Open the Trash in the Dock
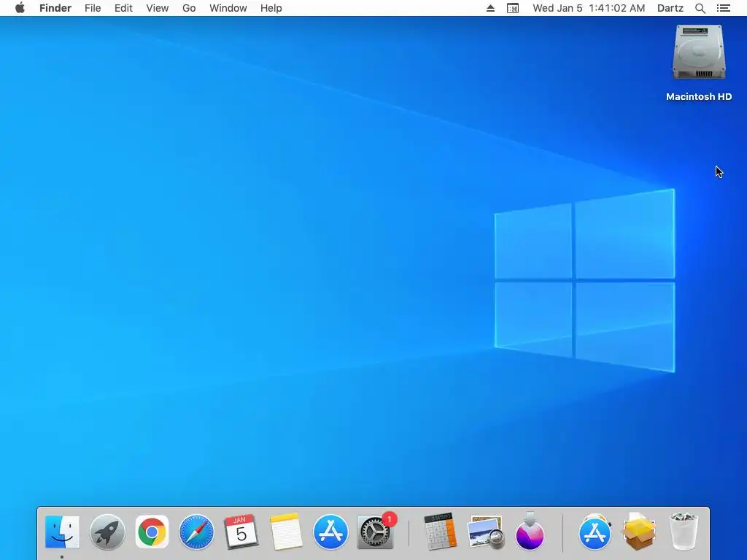747x560 pixels. 684,532
